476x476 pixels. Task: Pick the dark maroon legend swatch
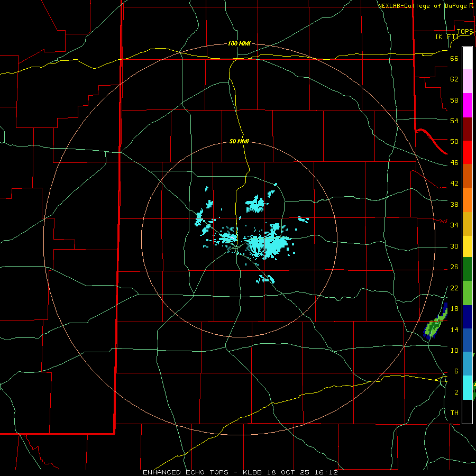(467, 129)
